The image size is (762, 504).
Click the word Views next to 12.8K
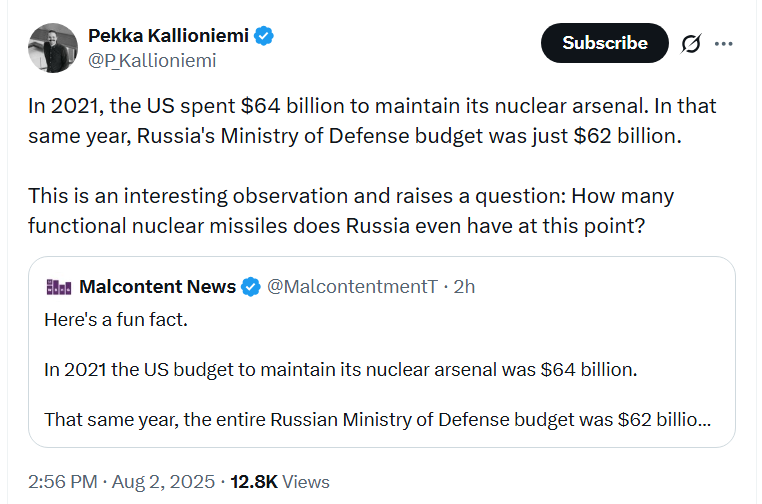point(306,482)
